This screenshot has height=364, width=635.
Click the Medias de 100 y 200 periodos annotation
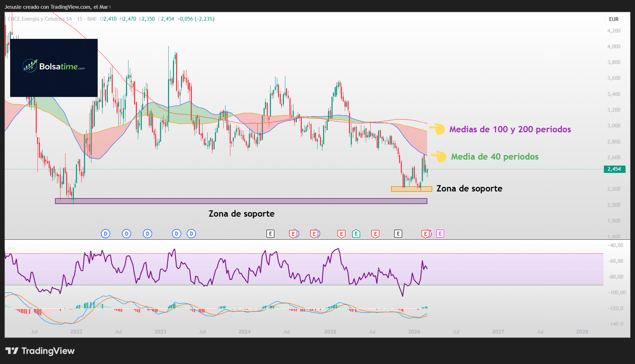point(510,129)
